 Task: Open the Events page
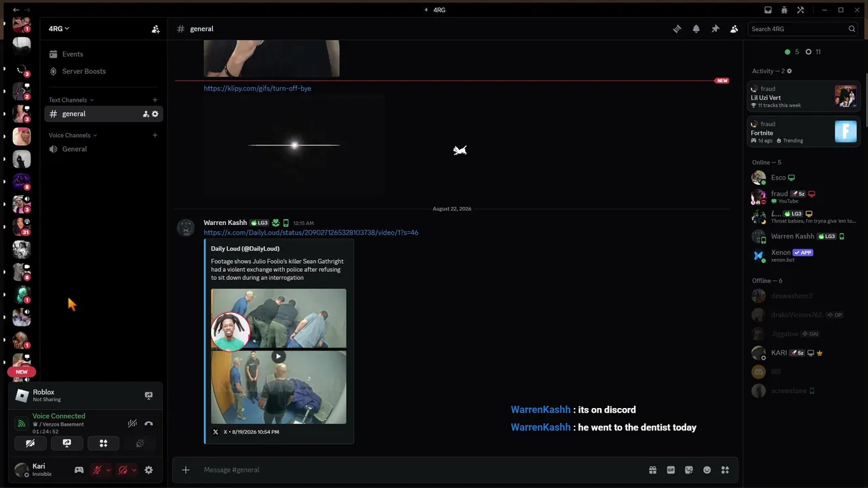(x=103, y=54)
